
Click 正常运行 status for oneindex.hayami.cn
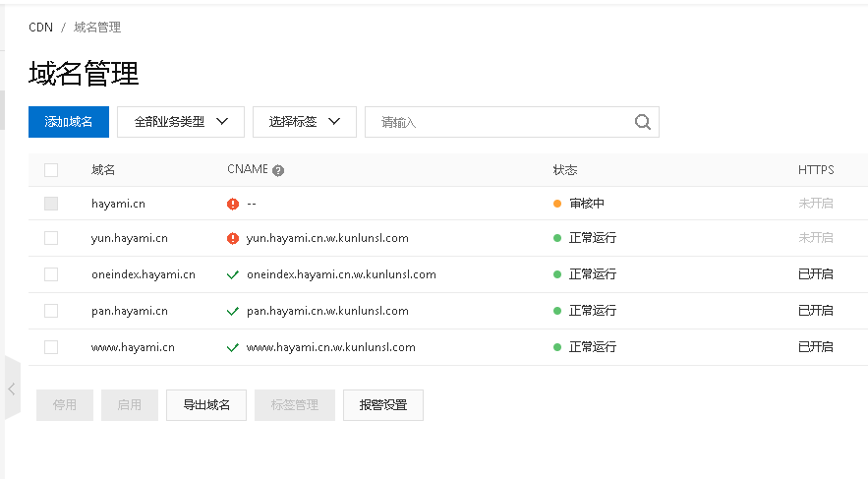593,274
